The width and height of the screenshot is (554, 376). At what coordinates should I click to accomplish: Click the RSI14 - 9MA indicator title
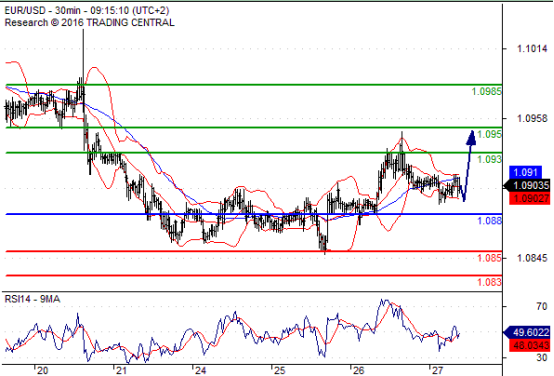[32, 299]
